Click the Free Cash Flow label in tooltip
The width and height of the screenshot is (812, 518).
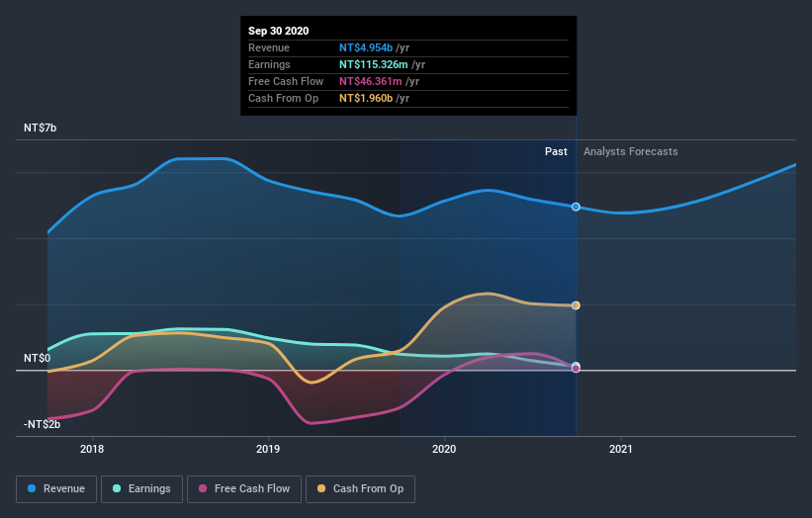286,81
